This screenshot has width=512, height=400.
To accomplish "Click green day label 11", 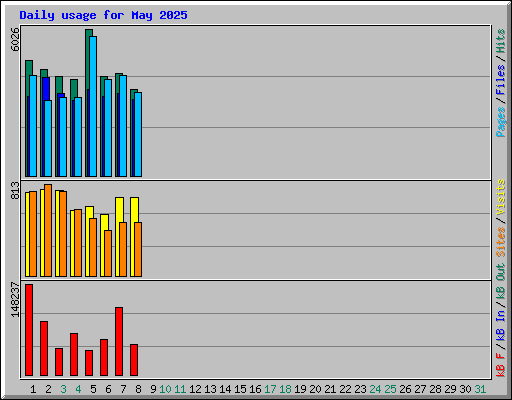I will [x=180, y=389].
